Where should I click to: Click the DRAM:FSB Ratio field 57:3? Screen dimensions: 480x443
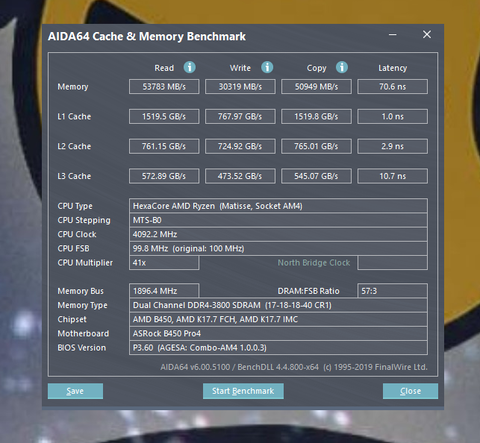coord(393,291)
